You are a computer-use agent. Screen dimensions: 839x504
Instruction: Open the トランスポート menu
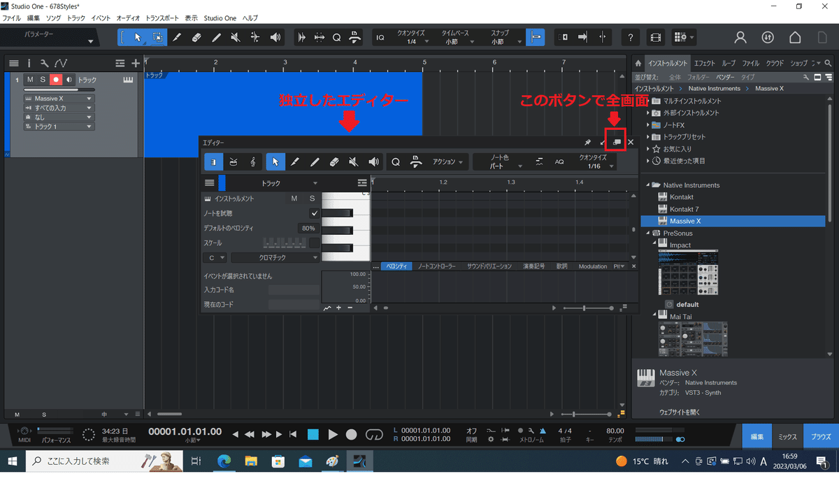[162, 17]
